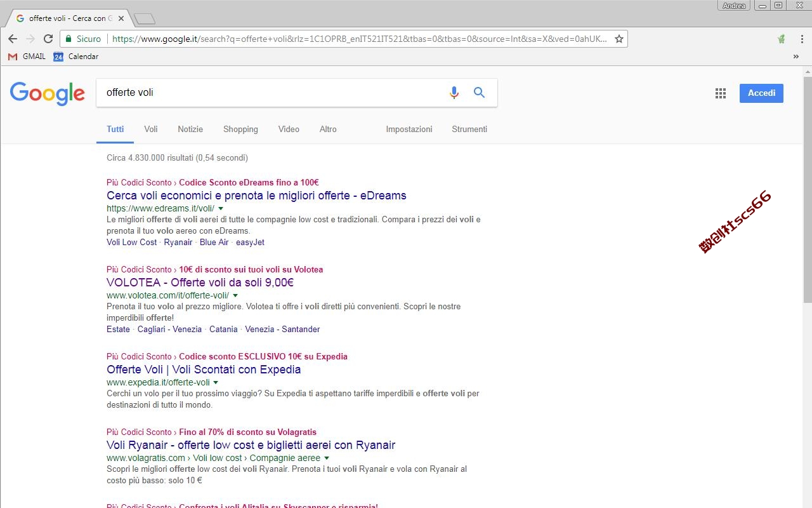Click the green extension icon in toolbar
Viewport: 812px width, 508px height.
point(782,39)
